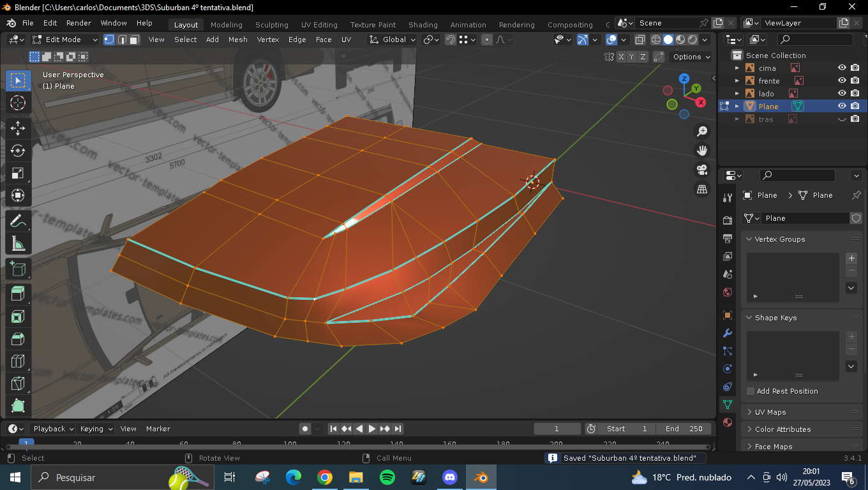Open the Modifiers properties tab
The width and height of the screenshot is (868, 490).
[728, 333]
